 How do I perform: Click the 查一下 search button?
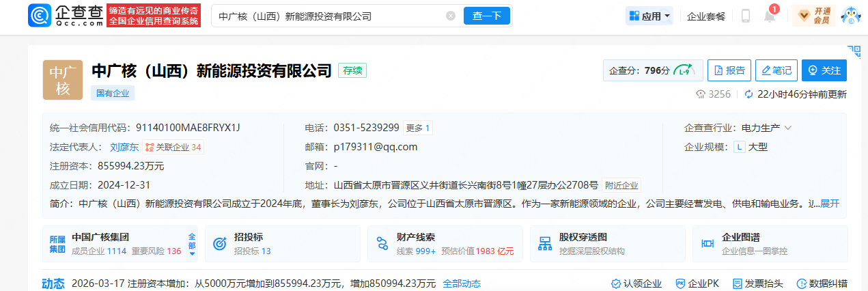pos(486,16)
